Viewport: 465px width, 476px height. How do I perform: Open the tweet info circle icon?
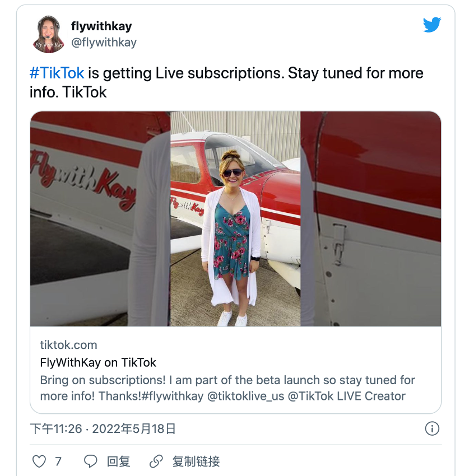tap(432, 429)
